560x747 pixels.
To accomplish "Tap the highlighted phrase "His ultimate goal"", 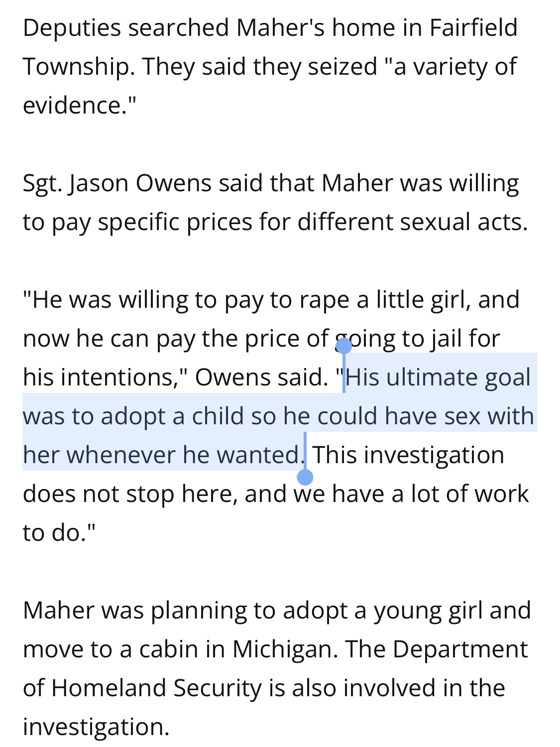I will coord(439,377).
